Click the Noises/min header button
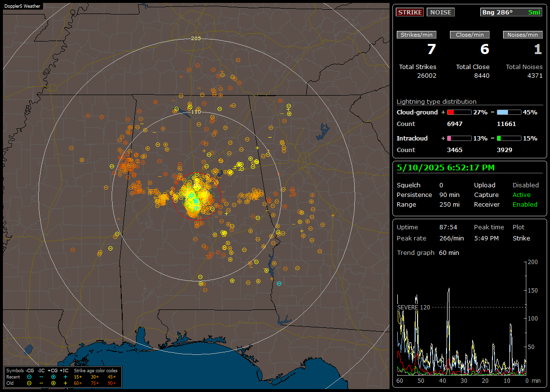 [x=522, y=35]
